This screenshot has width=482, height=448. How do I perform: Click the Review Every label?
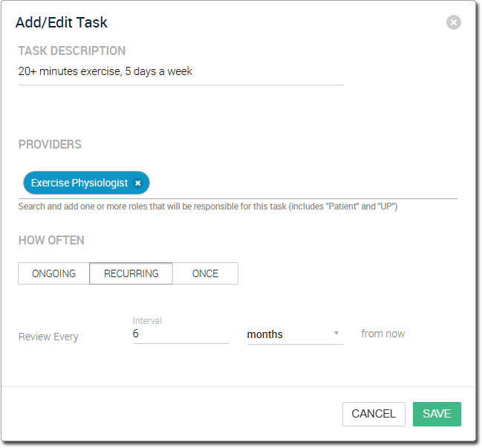tap(48, 337)
